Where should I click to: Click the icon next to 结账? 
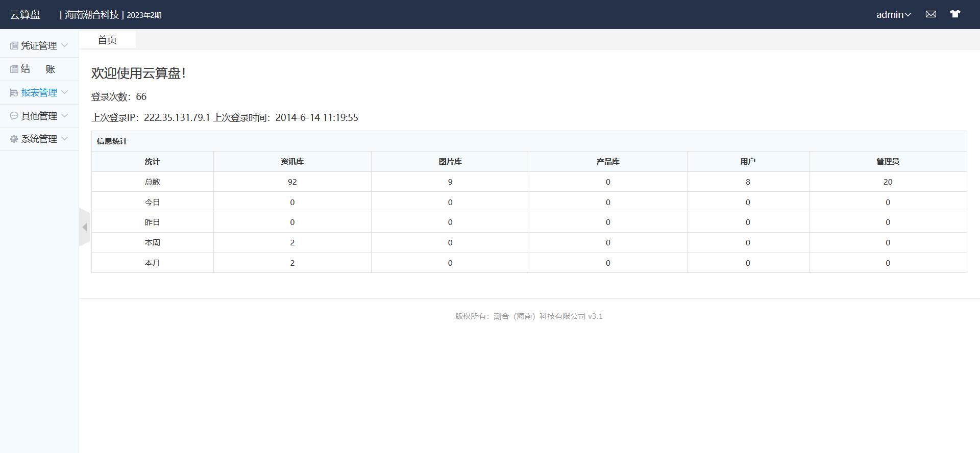[14, 69]
